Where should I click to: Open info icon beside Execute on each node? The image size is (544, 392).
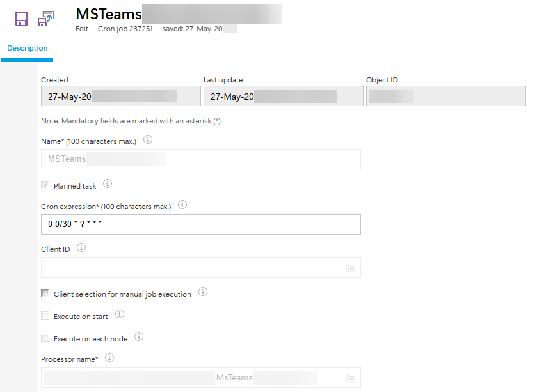click(x=139, y=336)
